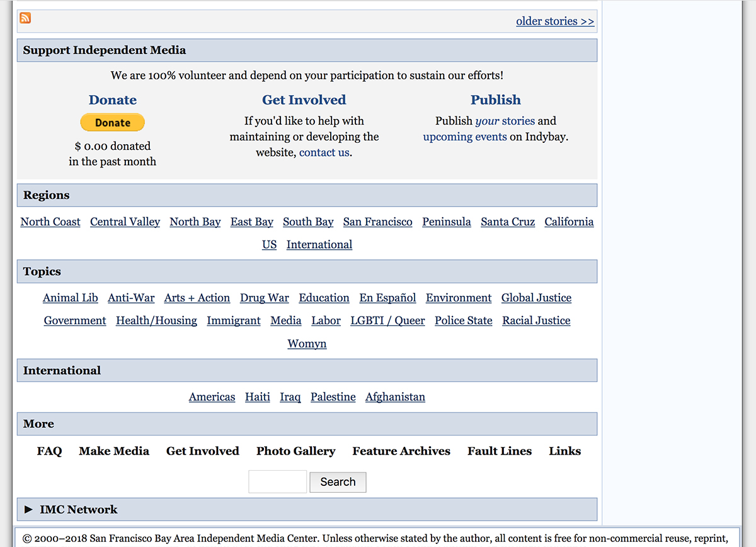756x547 pixels.
Task: Click the 'International' section header bar
Action: coord(307,370)
